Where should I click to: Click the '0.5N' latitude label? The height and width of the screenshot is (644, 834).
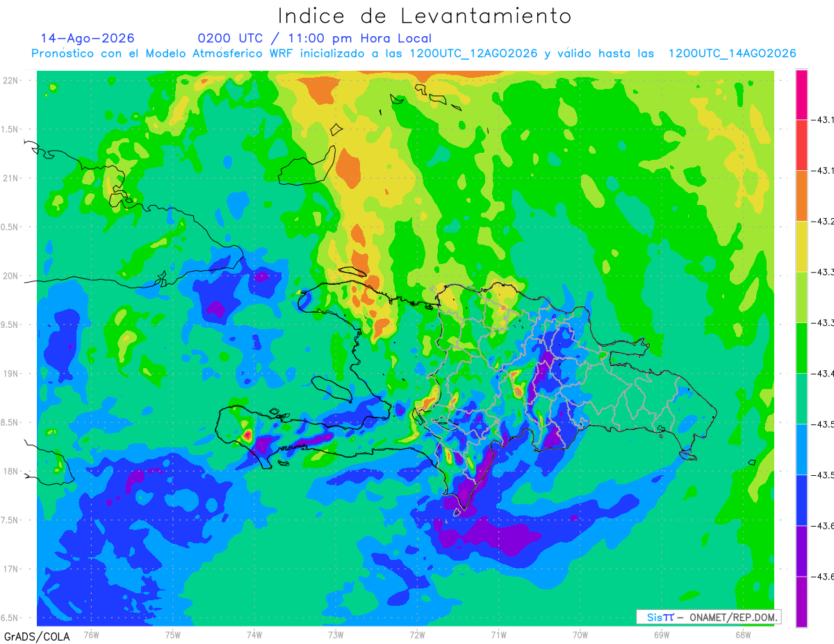tap(9, 227)
